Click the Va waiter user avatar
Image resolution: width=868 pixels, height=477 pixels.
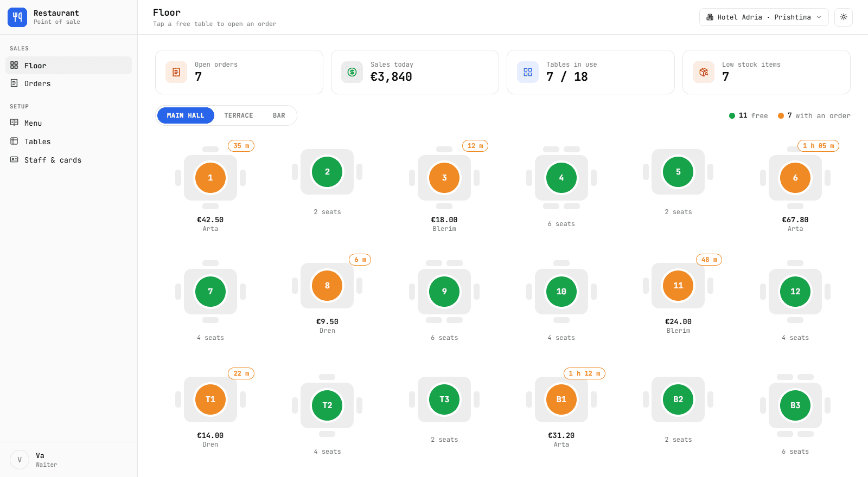[x=20, y=460]
